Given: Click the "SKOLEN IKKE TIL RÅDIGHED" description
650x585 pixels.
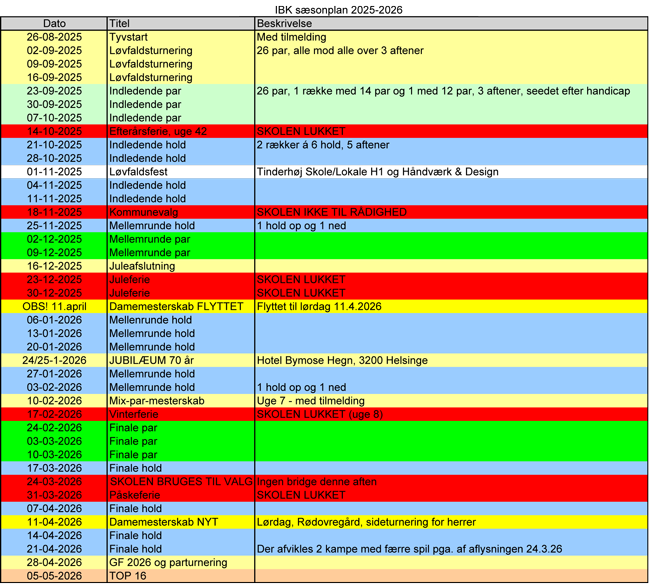Looking at the screenshot, I should 331,212.
